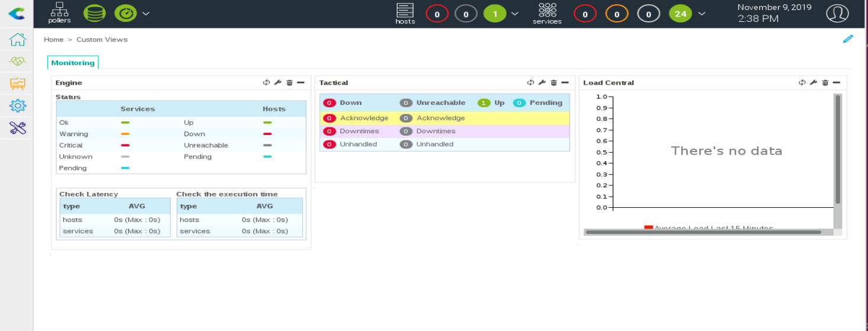Click the pencil edit view icon
This screenshot has width=868, height=331.
[848, 39]
